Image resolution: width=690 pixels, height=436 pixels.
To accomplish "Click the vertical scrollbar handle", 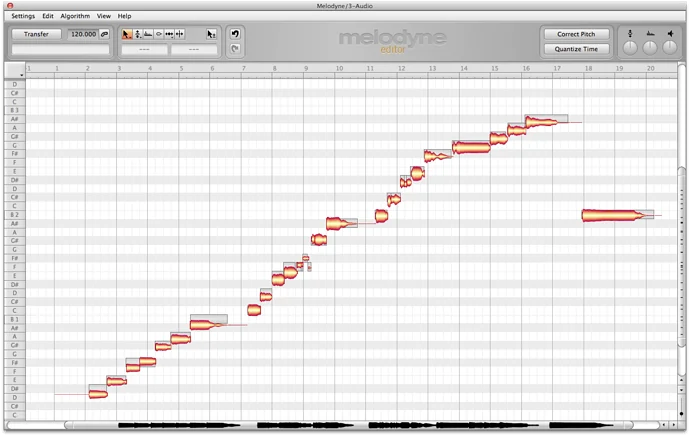I will pyautogui.click(x=682, y=257).
